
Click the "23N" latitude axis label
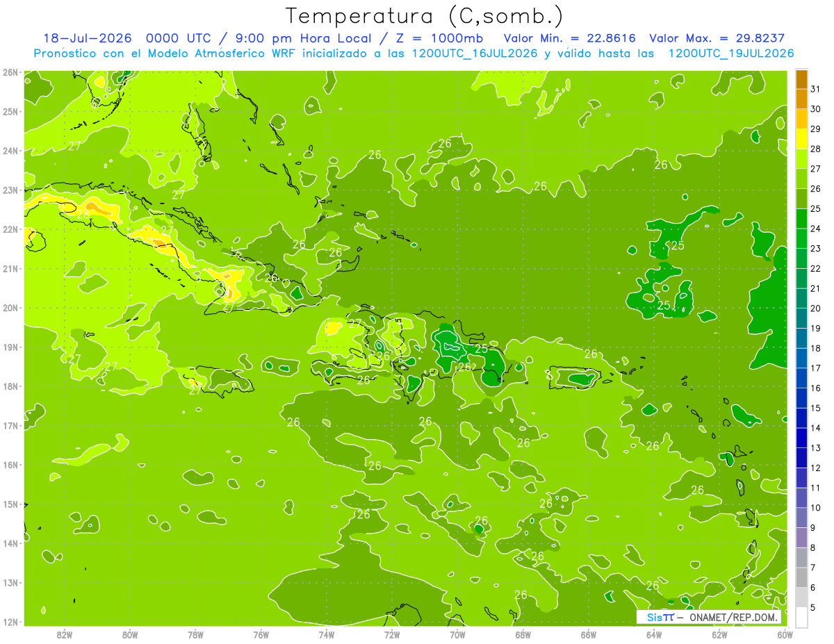coord(10,190)
